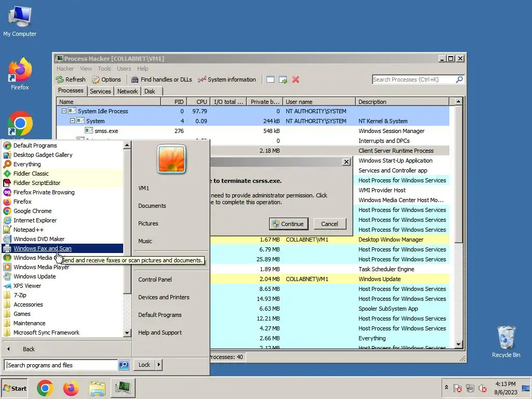Viewport: 532px width, 399px height.
Task: Click Continue in the terminate dialog
Action: (289, 224)
